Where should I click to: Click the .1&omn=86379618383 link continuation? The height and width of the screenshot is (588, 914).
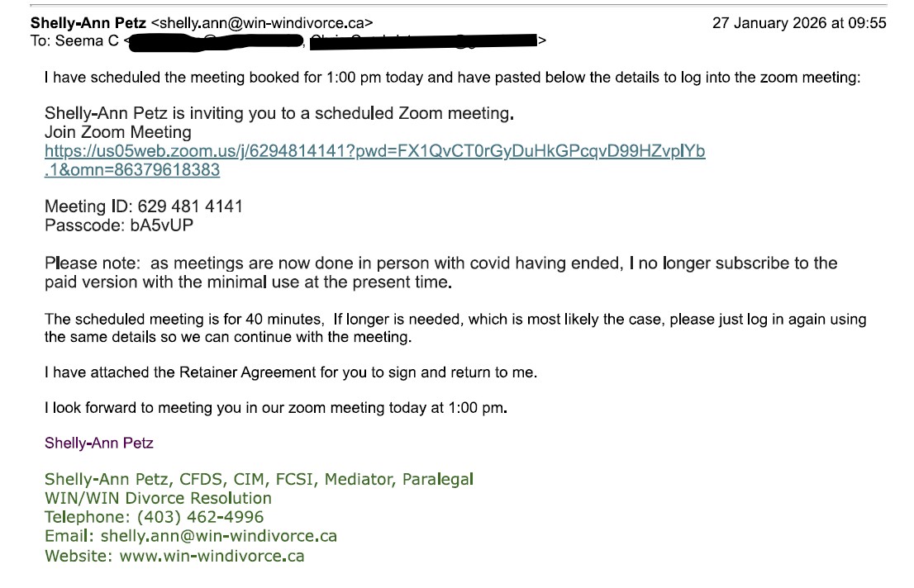132,170
